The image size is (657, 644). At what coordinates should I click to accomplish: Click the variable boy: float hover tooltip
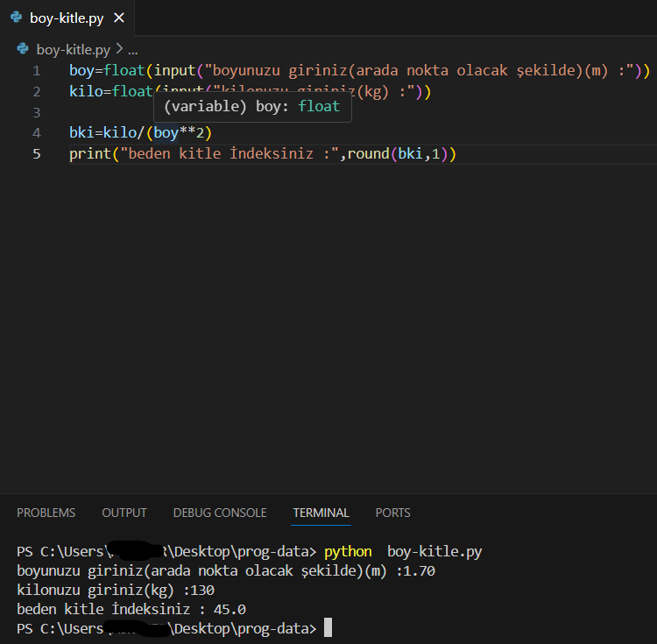(252, 107)
